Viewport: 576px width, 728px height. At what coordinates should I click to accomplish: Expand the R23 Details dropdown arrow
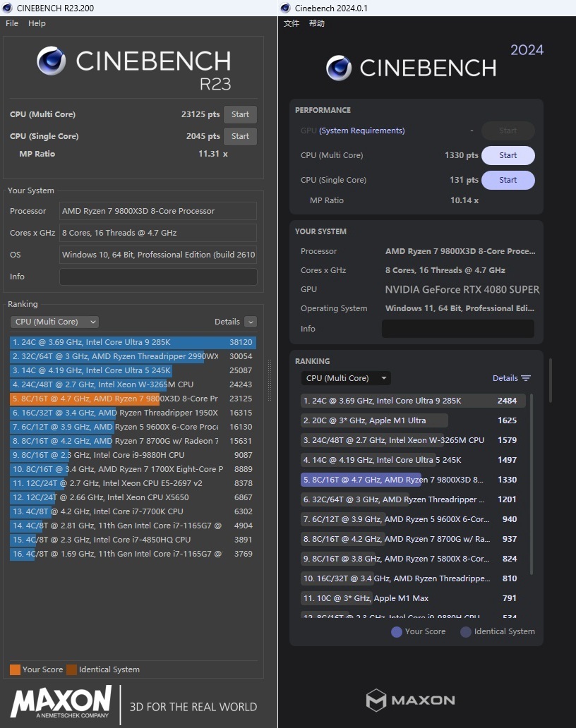tap(251, 322)
